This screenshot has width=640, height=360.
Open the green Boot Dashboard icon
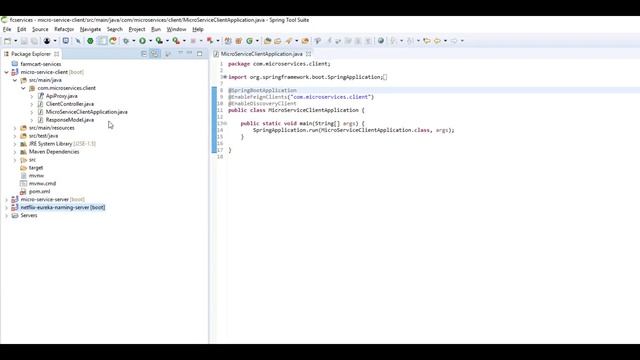(90, 41)
